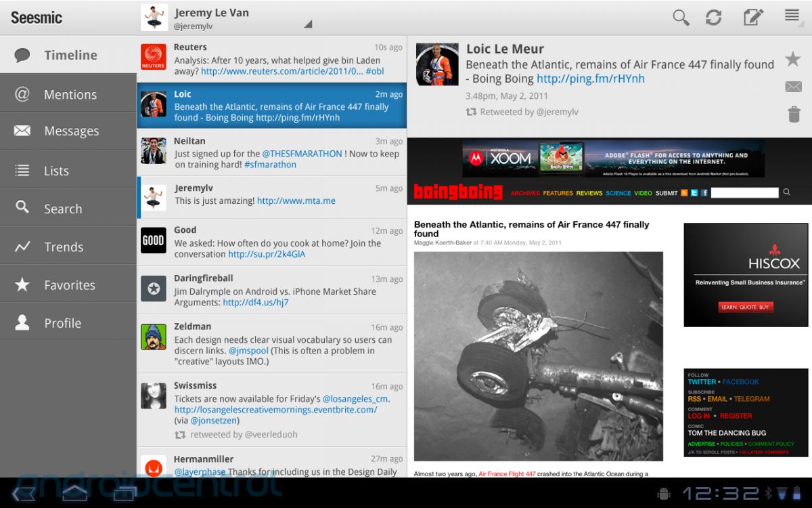Open the Search section in sidebar
This screenshot has height=508, width=812.
tap(68, 209)
